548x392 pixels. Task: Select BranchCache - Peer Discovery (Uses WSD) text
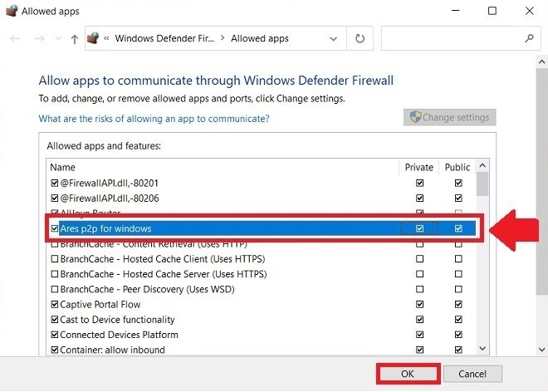[x=147, y=289]
